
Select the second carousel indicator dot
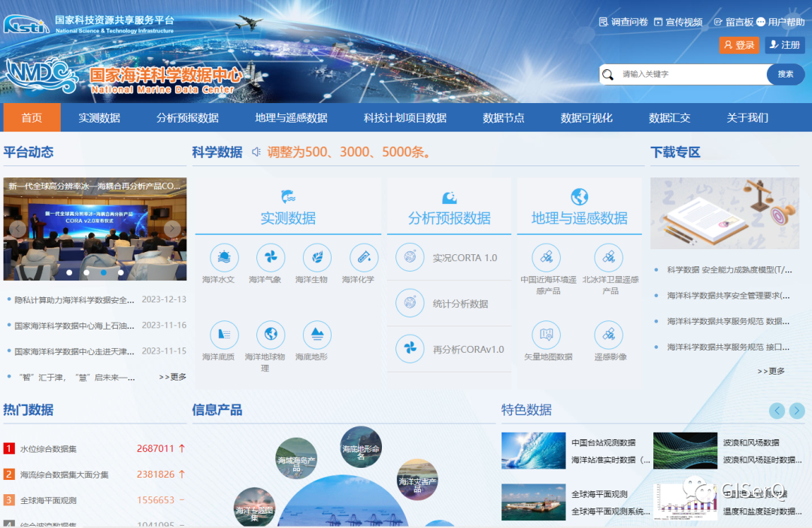pos(86,272)
